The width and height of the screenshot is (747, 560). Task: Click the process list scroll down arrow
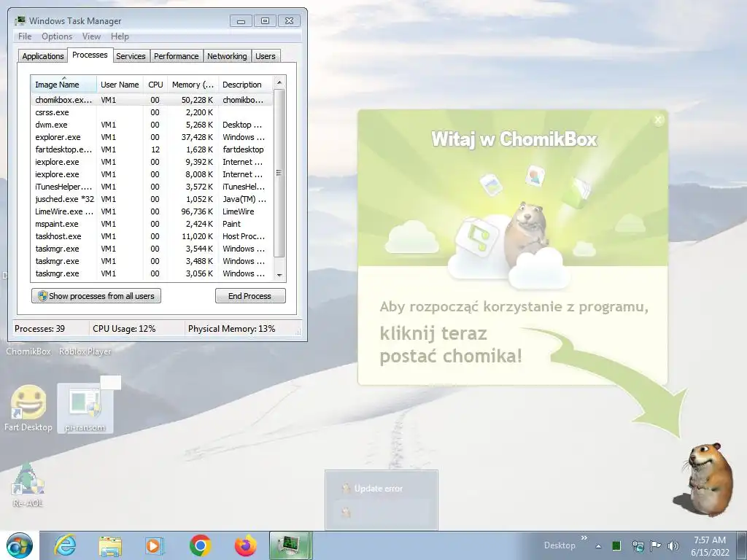click(279, 275)
